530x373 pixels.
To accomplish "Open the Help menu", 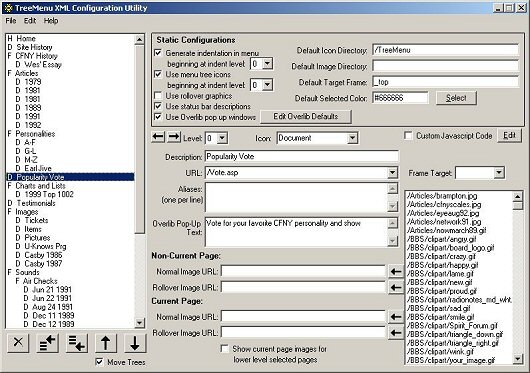I will click(51, 21).
